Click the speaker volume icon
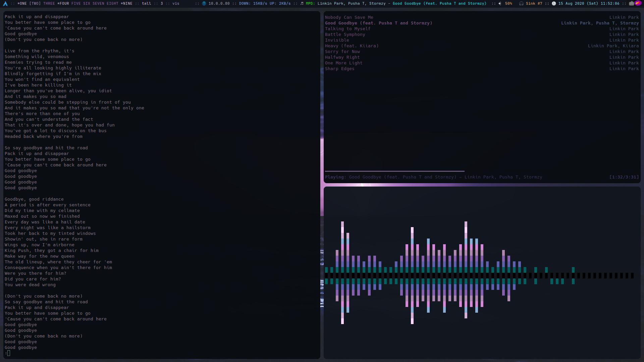 [500, 4]
